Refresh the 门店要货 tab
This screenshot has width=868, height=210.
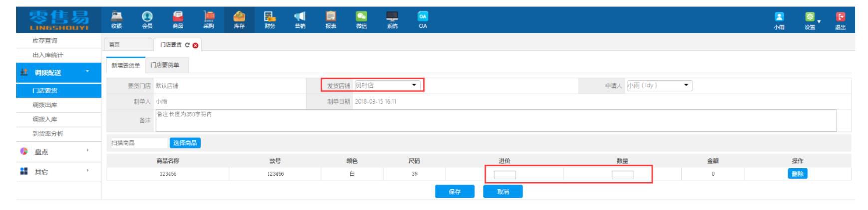pyautogui.click(x=187, y=45)
